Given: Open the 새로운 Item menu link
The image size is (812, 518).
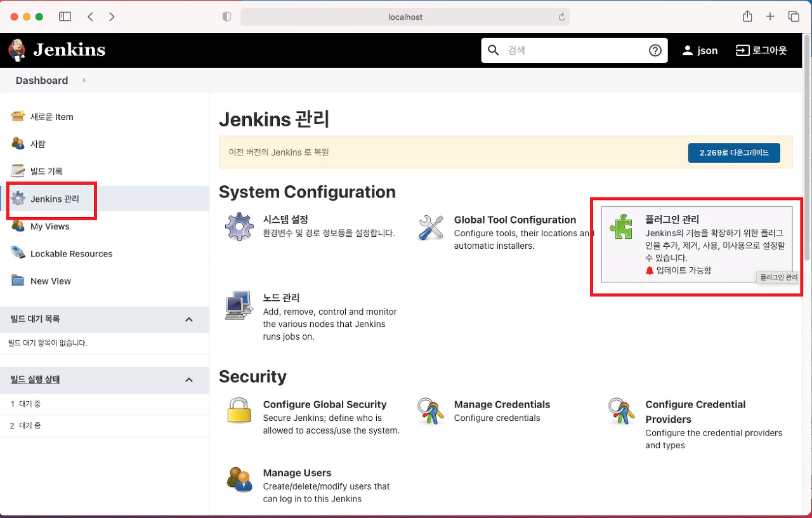Looking at the screenshot, I should pos(52,117).
